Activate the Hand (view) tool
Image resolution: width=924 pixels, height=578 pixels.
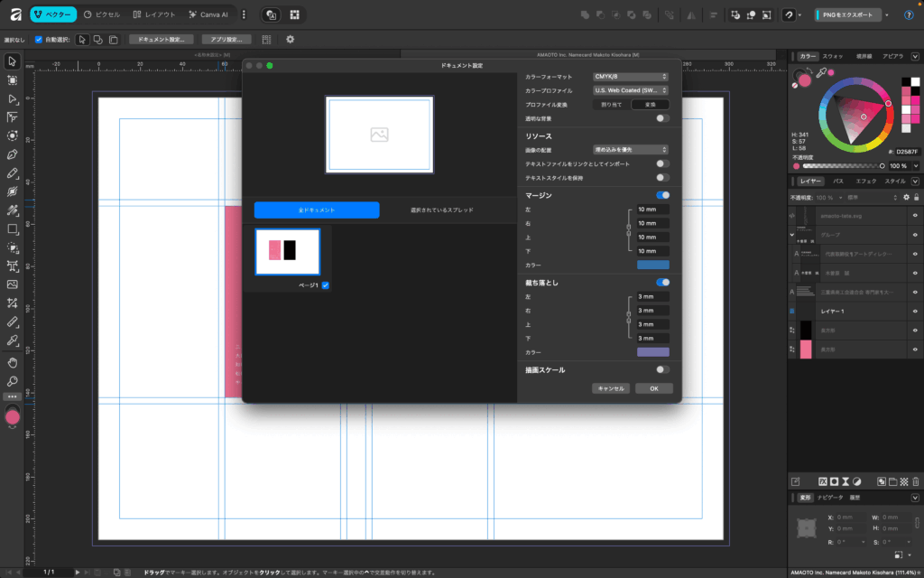[x=13, y=362]
